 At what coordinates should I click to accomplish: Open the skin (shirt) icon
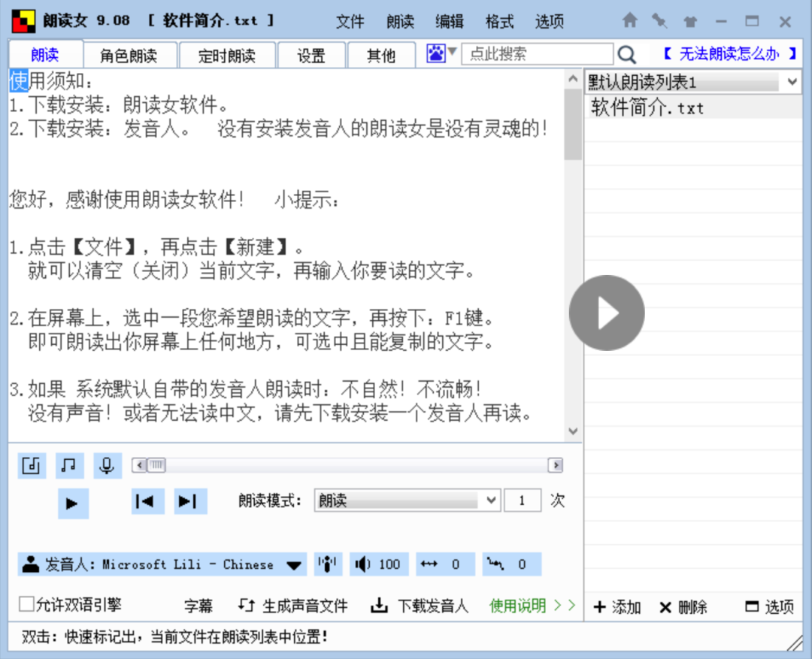point(689,21)
